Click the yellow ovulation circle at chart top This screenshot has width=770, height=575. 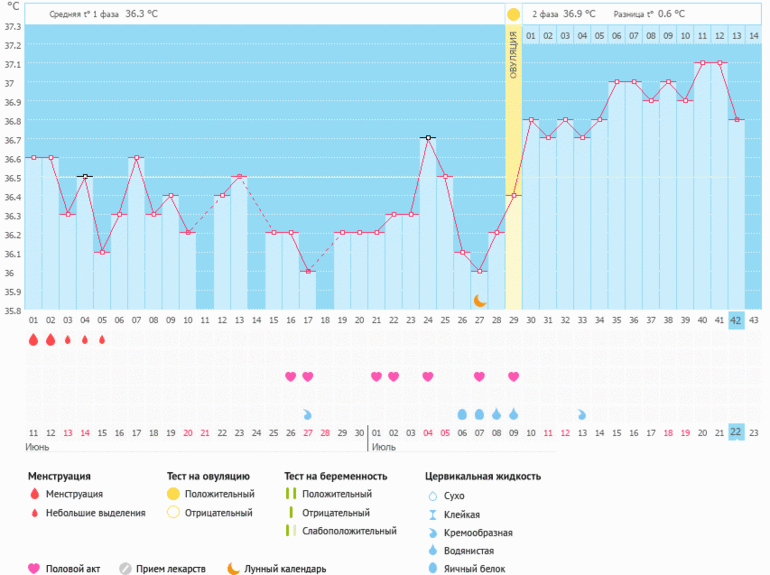[513, 14]
